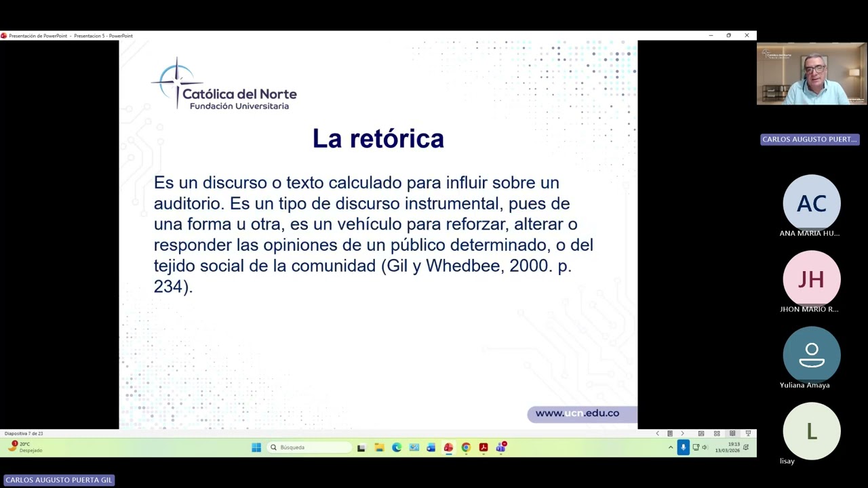
Task: Open the monitor-shaped app icon right of Edge on the taskbar
Action: [x=414, y=447]
